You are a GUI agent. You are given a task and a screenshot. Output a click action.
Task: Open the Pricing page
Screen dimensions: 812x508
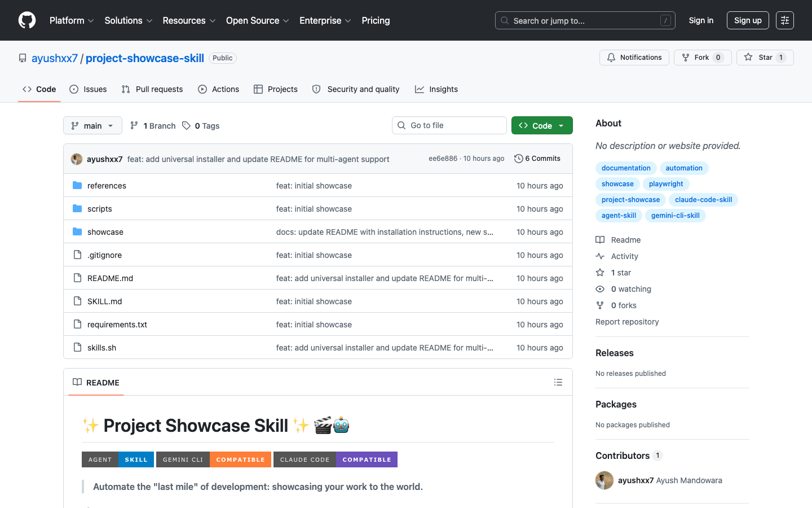coord(376,20)
